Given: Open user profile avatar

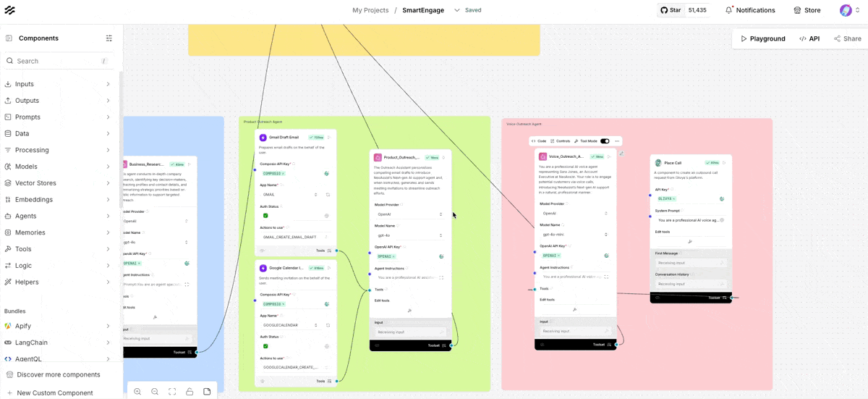Looking at the screenshot, I should (x=846, y=10).
